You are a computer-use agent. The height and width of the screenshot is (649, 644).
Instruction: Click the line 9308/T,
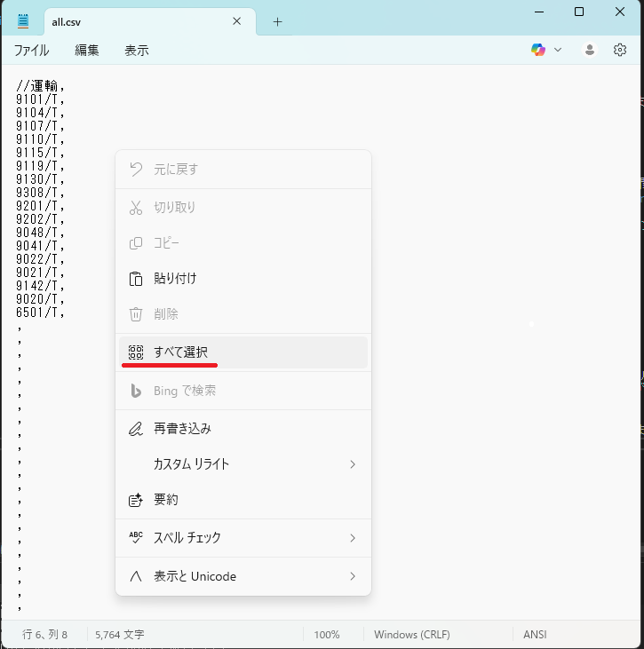41,193
